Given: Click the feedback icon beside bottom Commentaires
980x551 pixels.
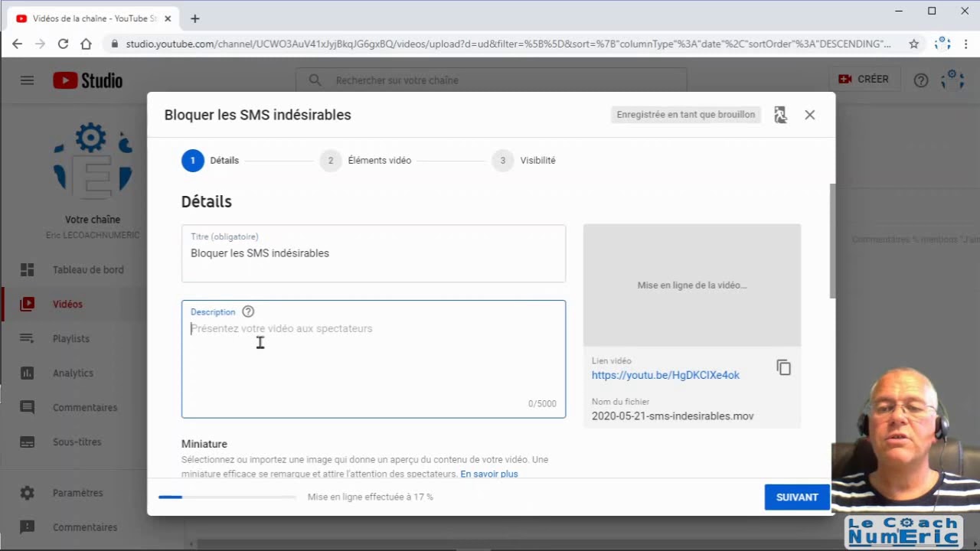Looking at the screenshot, I should point(27,527).
